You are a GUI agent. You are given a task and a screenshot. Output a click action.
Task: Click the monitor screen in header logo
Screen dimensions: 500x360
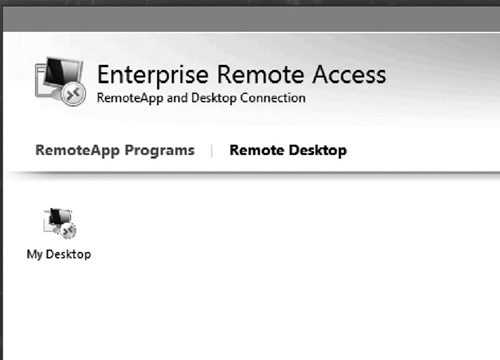62,72
